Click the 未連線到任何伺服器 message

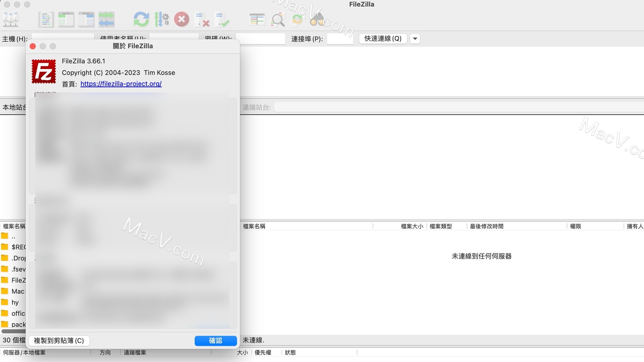pyautogui.click(x=482, y=256)
